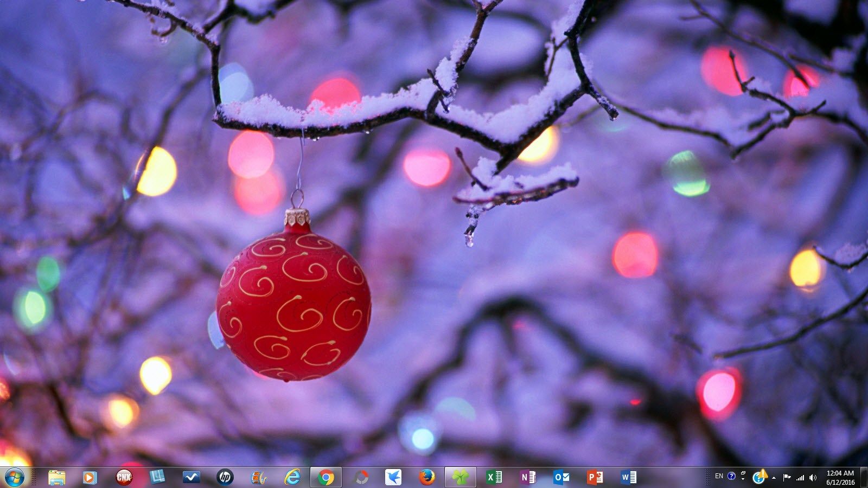
Task: Switch to the green clover app window
Action: (461, 477)
